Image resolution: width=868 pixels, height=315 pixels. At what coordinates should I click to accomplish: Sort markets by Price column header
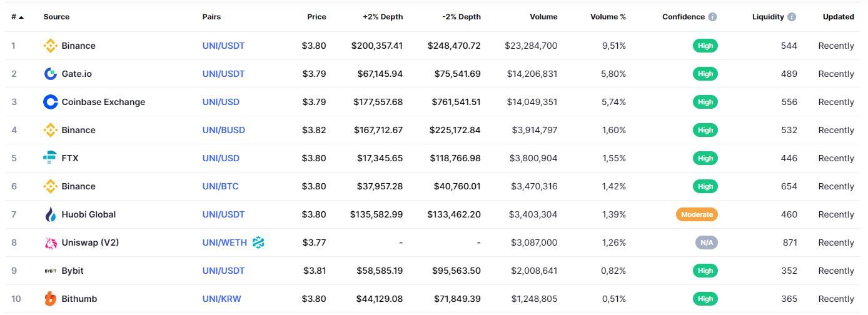[316, 17]
